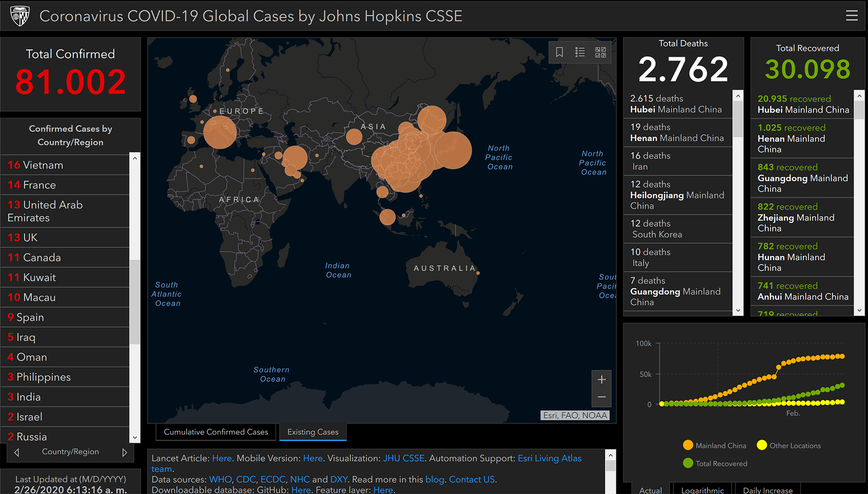
Task: Open the Feature layer Here link
Action: (383, 490)
